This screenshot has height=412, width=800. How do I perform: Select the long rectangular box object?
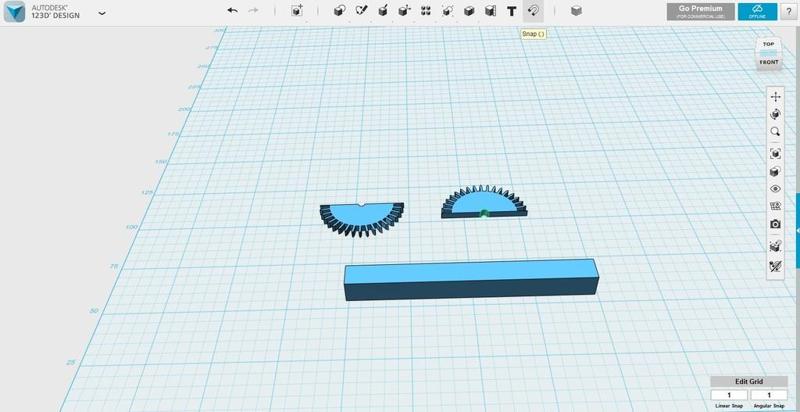pos(470,280)
